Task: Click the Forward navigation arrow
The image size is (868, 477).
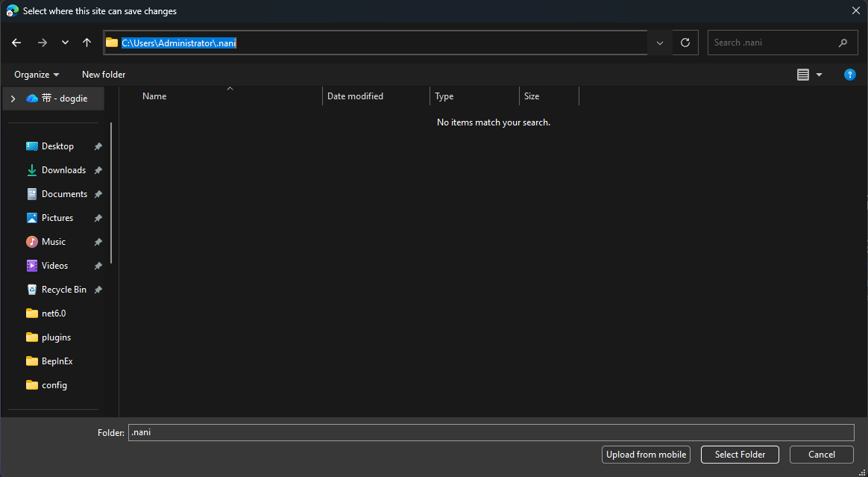Action: pos(42,43)
